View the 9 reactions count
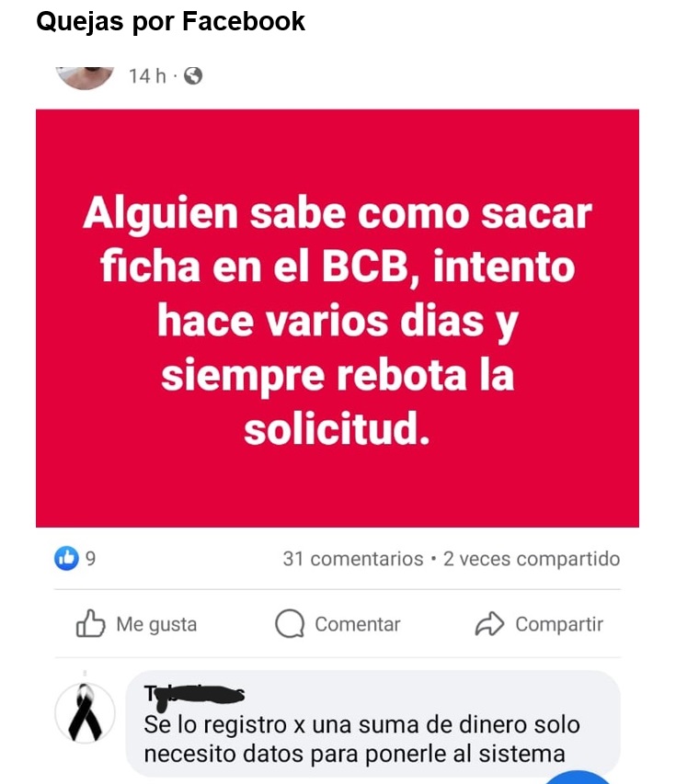 click(90, 559)
